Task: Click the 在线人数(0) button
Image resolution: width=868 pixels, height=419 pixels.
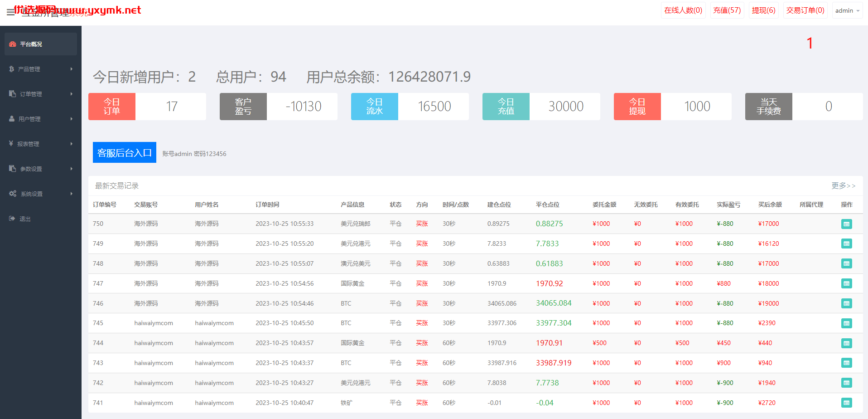Action: pos(683,10)
